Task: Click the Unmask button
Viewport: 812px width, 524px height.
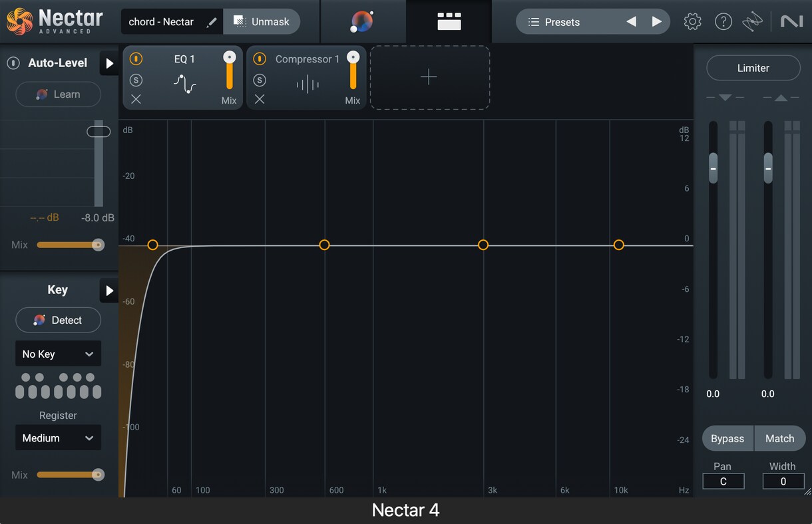Action: 262,22
